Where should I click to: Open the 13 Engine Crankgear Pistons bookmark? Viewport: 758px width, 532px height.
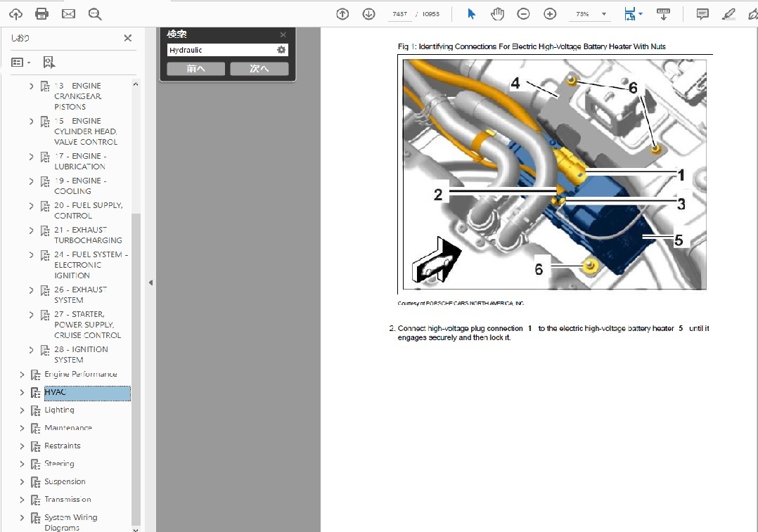(x=78, y=96)
